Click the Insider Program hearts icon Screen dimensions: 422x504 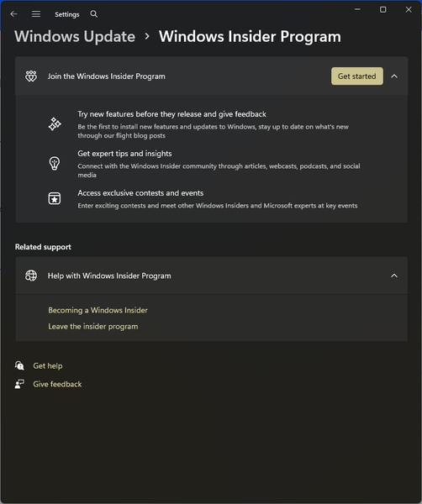tap(31, 76)
